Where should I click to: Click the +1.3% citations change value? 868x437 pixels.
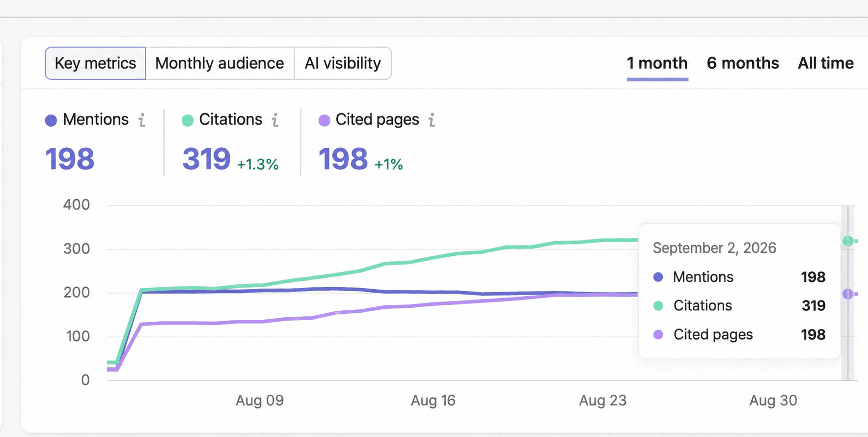[258, 164]
